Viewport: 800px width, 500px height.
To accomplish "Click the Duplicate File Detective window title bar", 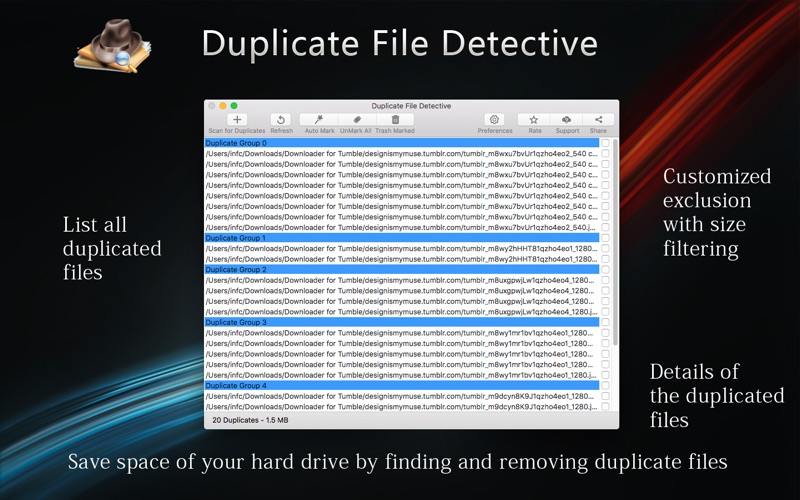I will [411, 106].
